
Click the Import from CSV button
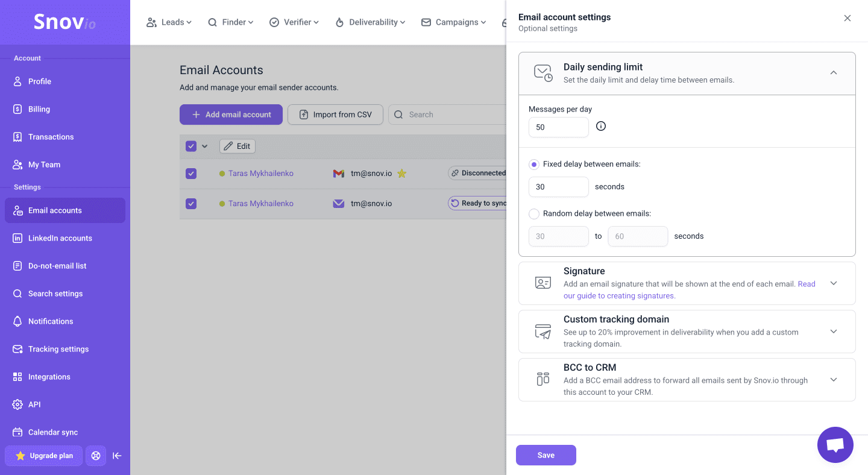(x=335, y=115)
